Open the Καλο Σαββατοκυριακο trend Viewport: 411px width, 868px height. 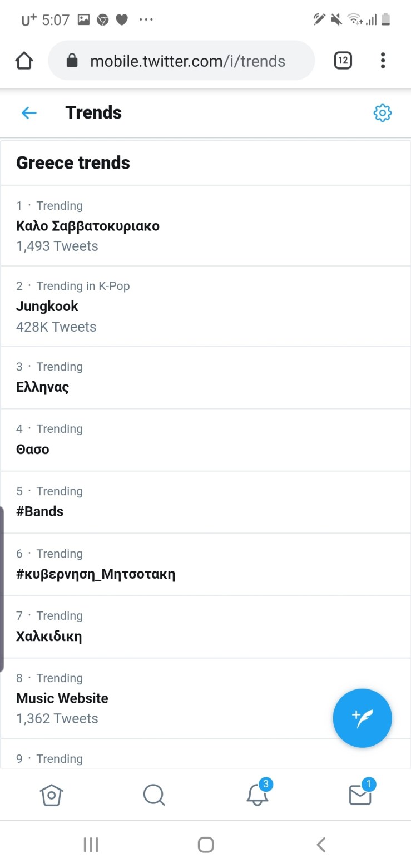(88, 226)
